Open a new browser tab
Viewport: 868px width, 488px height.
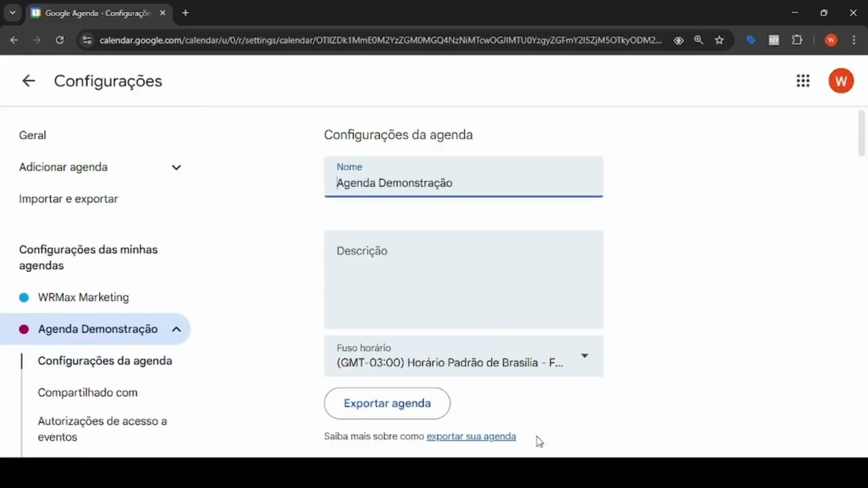tap(185, 13)
